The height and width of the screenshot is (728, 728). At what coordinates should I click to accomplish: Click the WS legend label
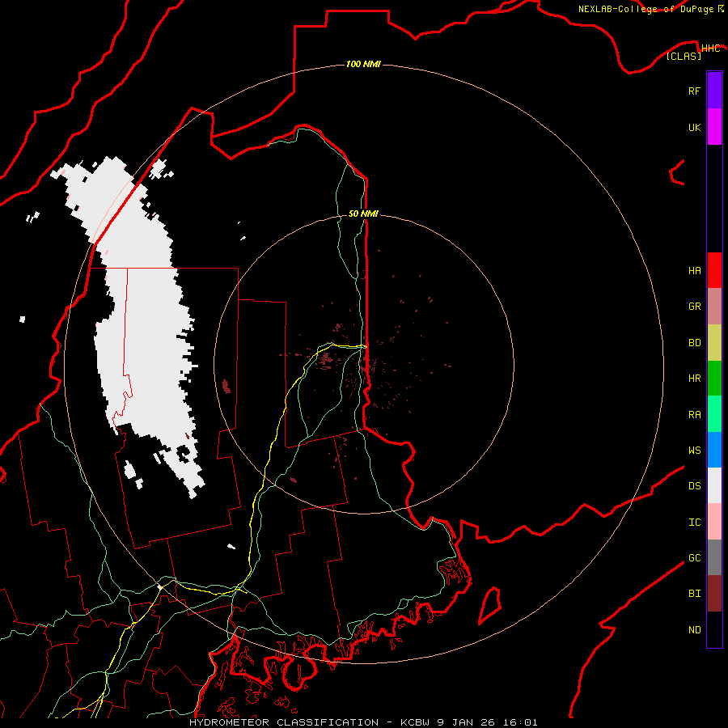694,451
